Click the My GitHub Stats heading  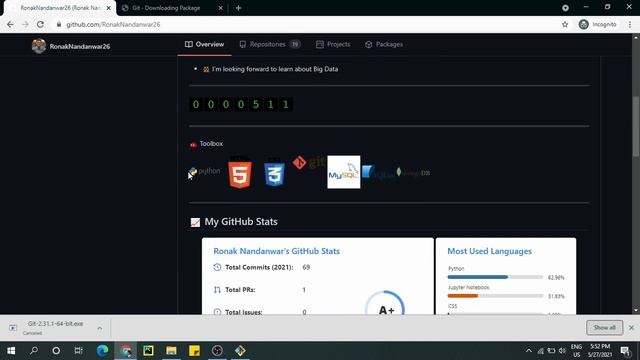241,222
